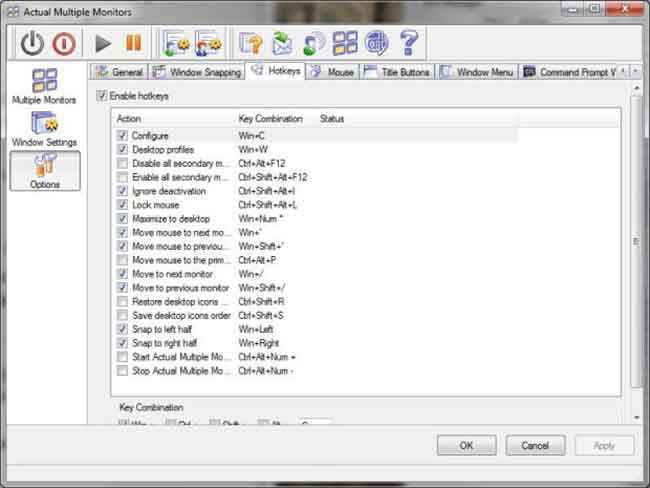Check the Save desktop icons order checkbox
The width and height of the screenshot is (650, 488).
122,315
